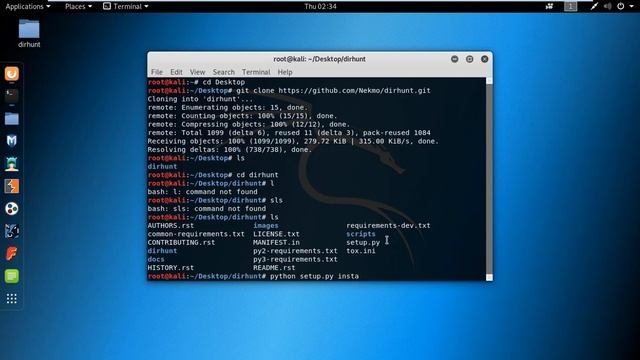The image size is (640, 360).
Task: Click 'python setup.py insta' command line
Action: click(314, 276)
